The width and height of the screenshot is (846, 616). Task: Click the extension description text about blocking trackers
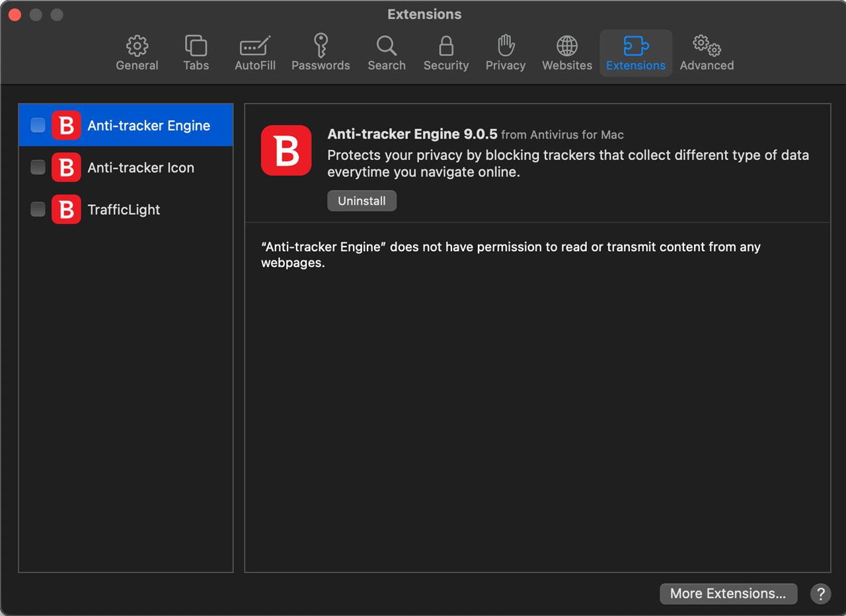click(x=568, y=163)
